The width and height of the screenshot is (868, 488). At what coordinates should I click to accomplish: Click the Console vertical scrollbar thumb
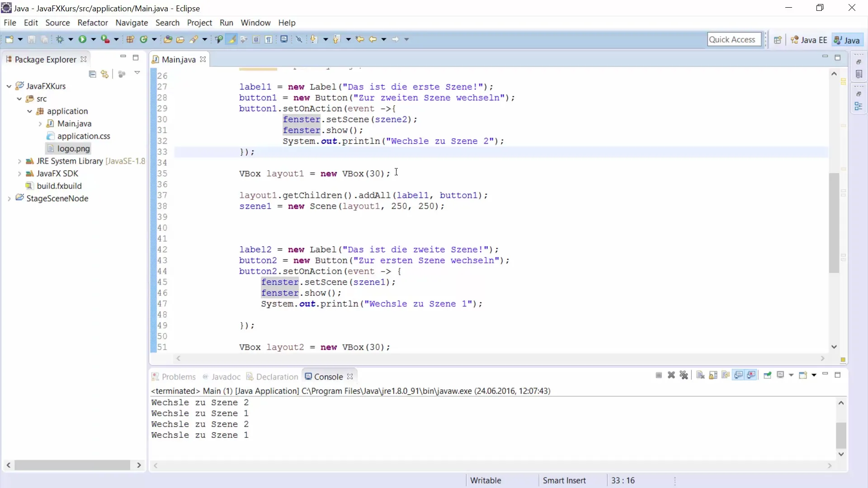(841, 435)
